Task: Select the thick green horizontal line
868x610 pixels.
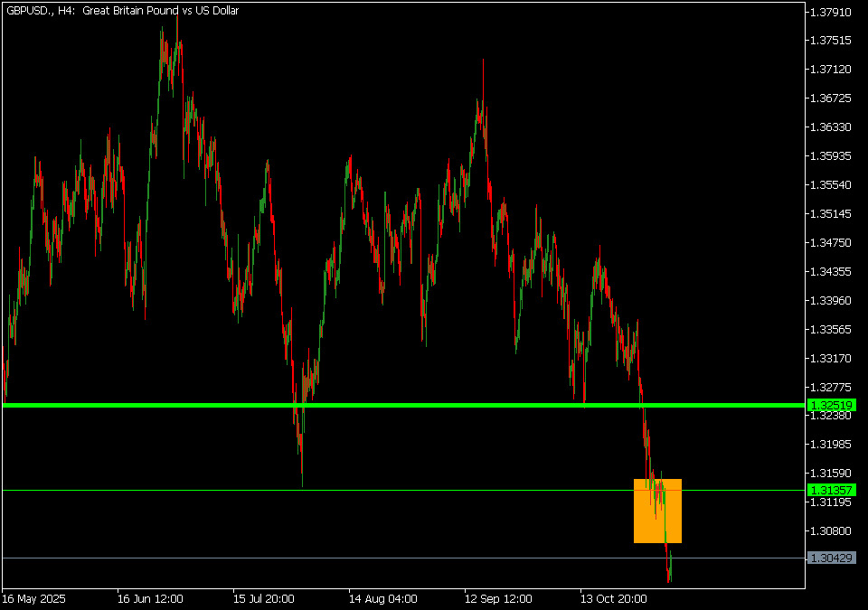Action: tap(362, 406)
